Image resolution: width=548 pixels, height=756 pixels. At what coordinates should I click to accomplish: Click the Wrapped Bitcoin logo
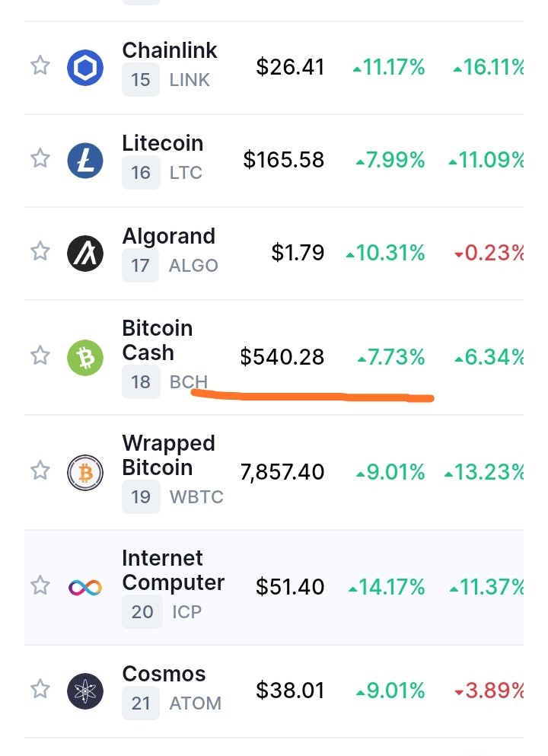84,473
